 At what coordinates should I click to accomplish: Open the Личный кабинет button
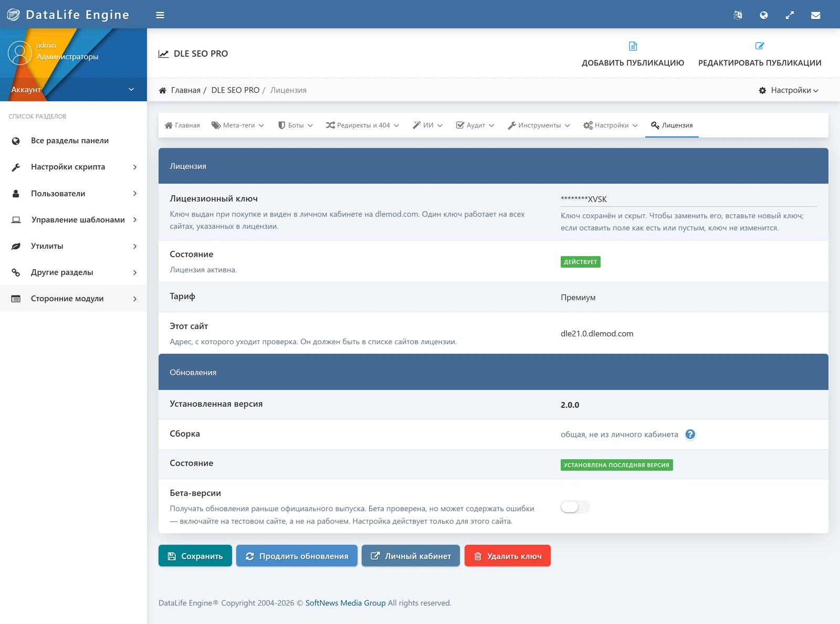point(411,556)
